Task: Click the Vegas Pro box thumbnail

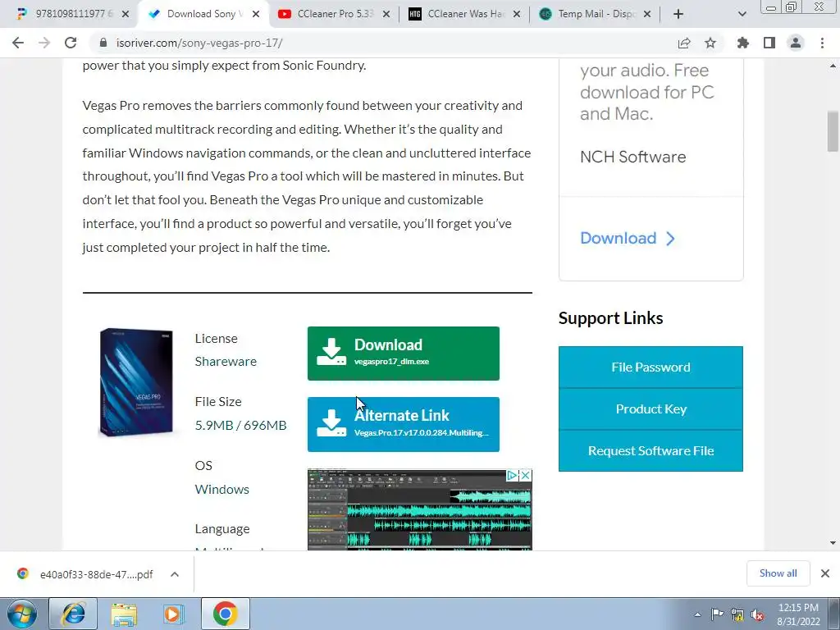Action: coord(136,382)
